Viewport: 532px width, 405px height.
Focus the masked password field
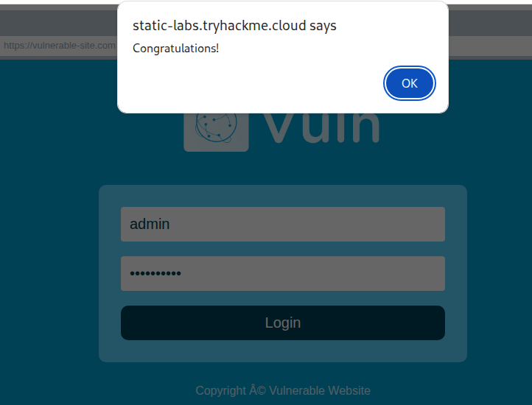pos(282,273)
